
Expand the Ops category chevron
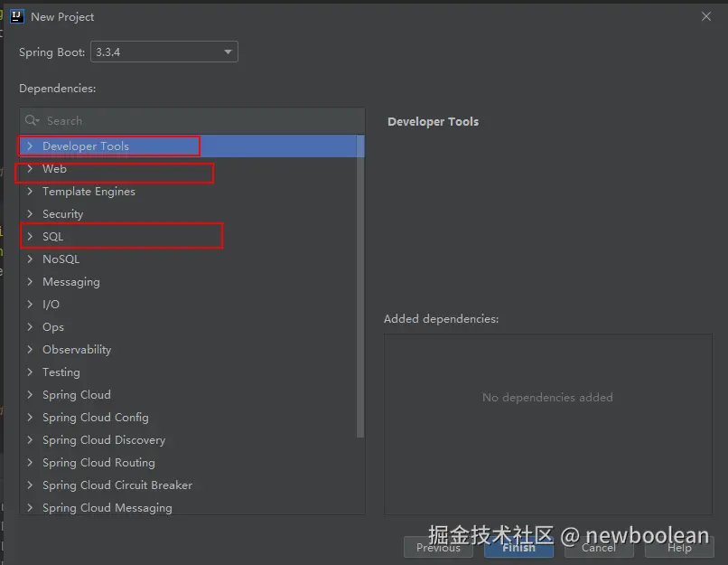(x=30, y=326)
